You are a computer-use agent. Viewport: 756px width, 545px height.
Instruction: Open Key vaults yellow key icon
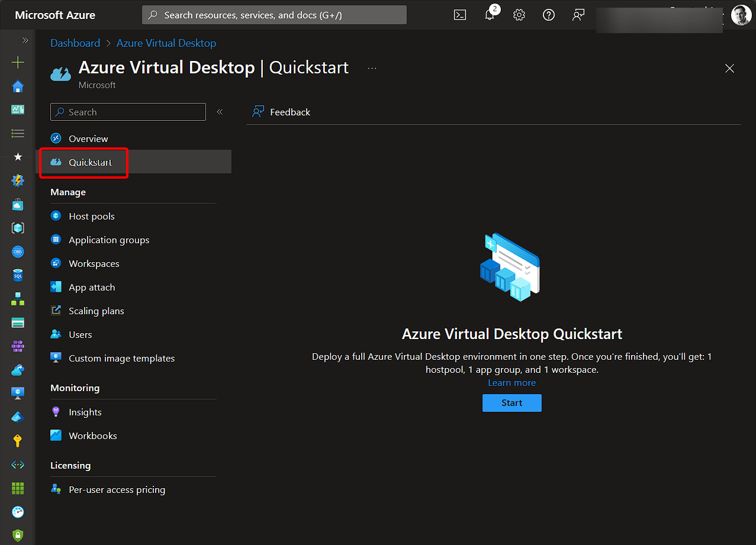[18, 440]
